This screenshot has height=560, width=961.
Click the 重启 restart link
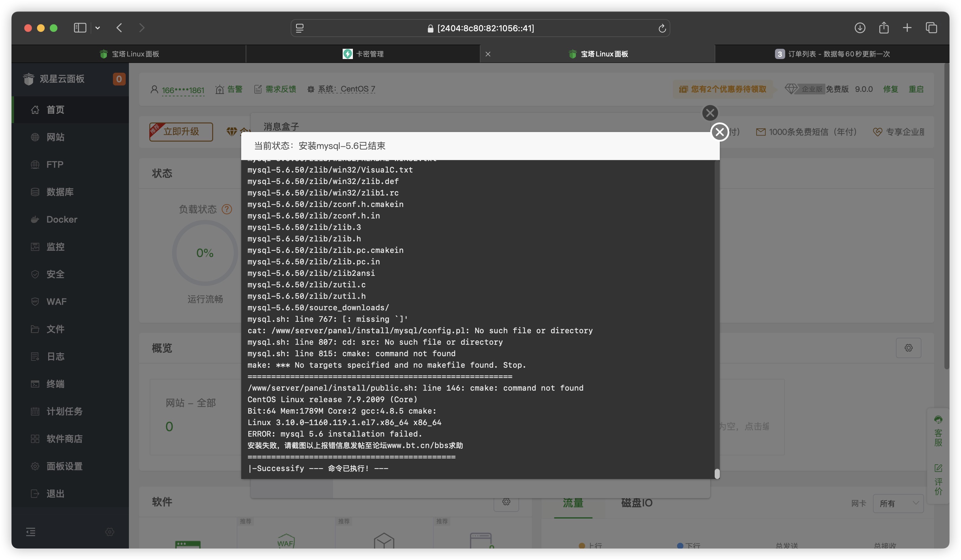pos(916,89)
